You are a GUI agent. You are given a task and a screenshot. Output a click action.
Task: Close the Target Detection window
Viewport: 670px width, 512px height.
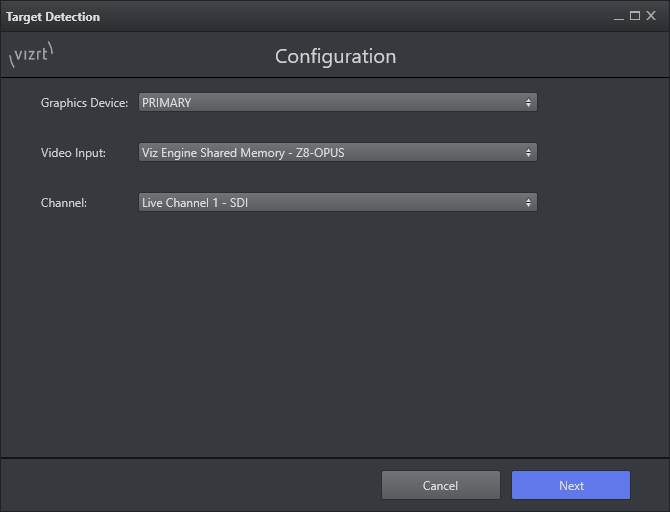(651, 16)
